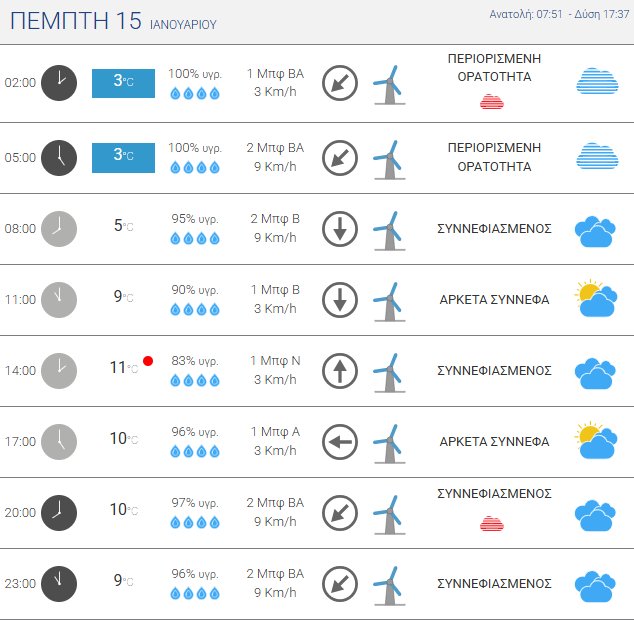
Task: Click the 08:00 gray clock icon
Action: (x=59, y=228)
